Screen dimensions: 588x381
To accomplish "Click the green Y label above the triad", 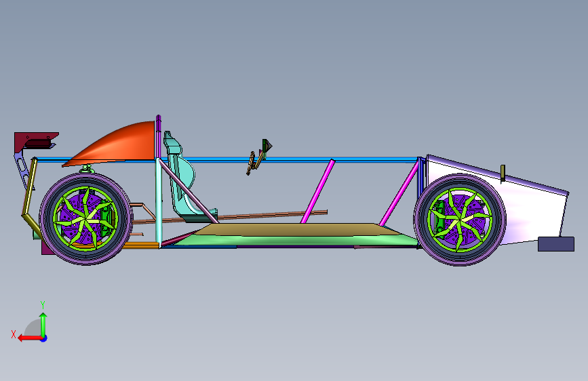I will 43,305.
